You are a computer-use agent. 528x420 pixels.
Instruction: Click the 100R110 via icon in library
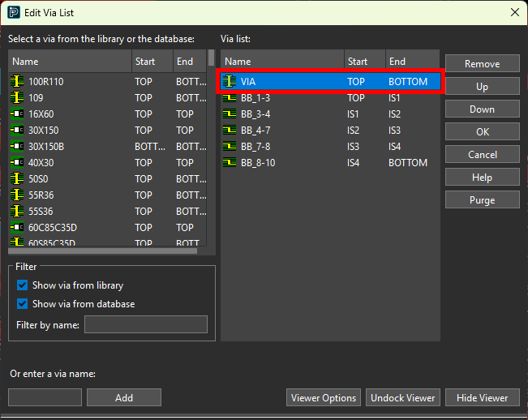pos(18,82)
